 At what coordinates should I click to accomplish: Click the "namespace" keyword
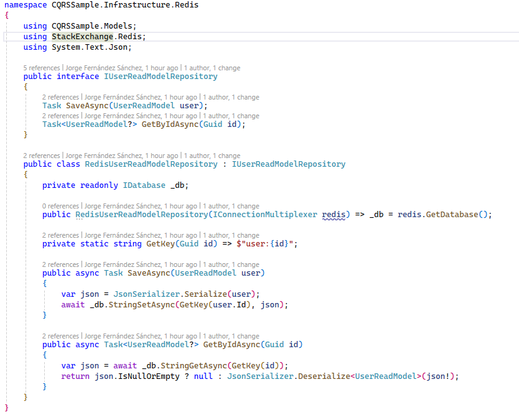pos(26,5)
